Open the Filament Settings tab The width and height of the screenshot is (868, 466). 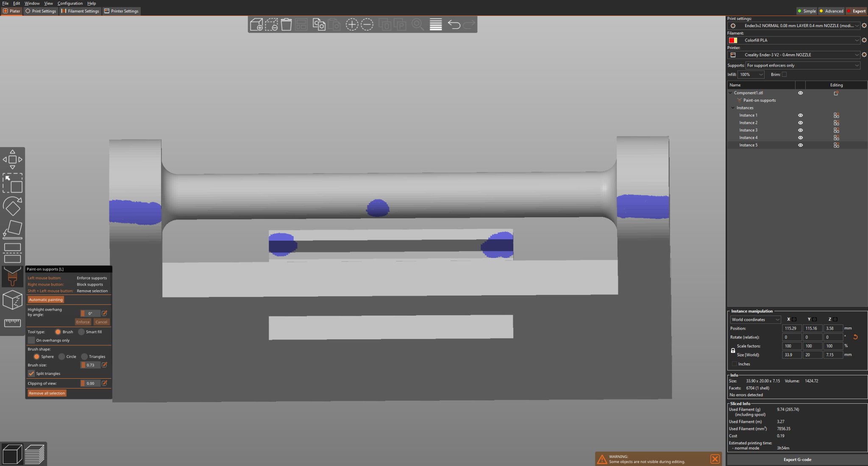point(80,11)
